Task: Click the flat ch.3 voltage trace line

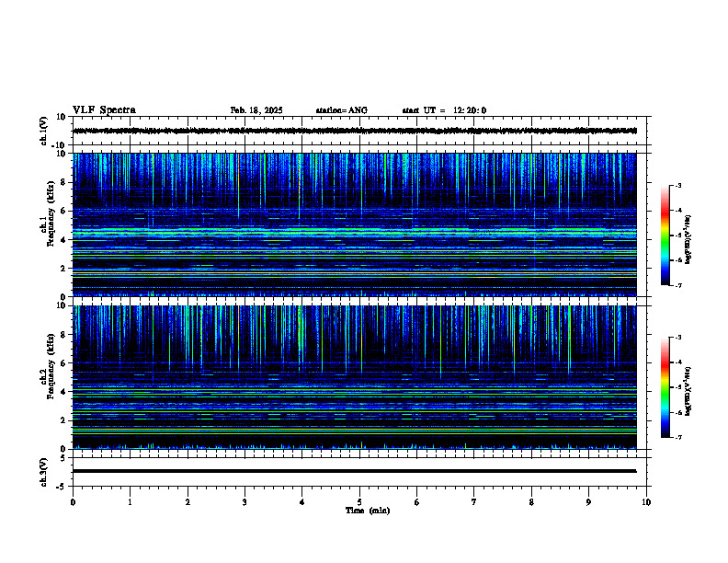Action: click(x=355, y=471)
